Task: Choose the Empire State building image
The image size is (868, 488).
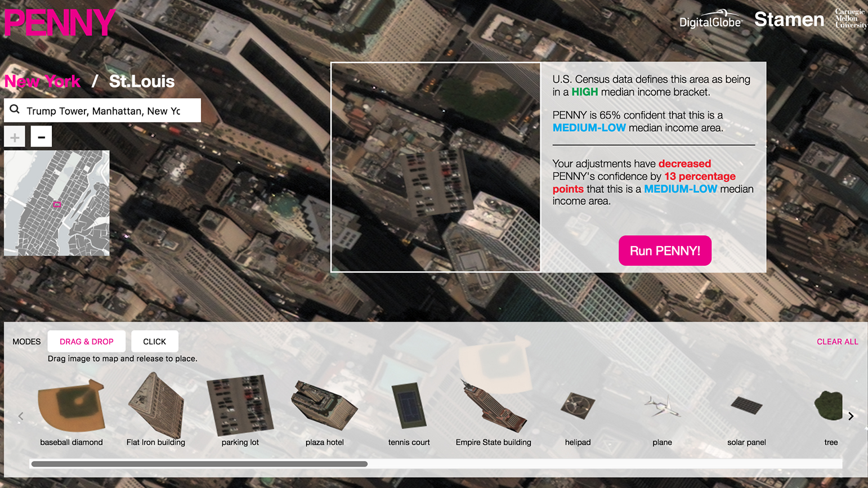Action: 494,405
